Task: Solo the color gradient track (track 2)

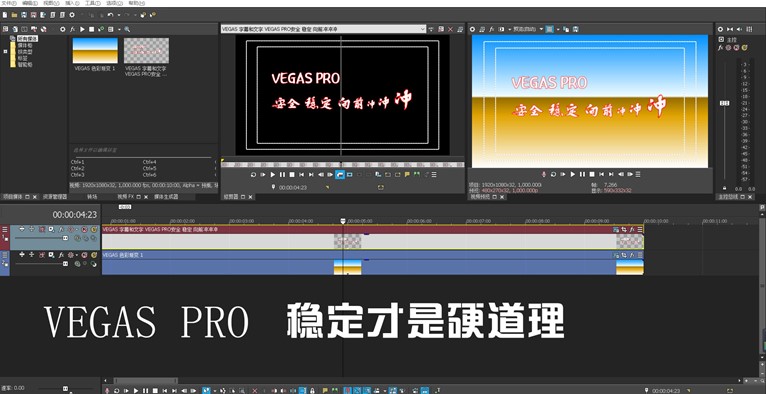Action: [x=94, y=254]
